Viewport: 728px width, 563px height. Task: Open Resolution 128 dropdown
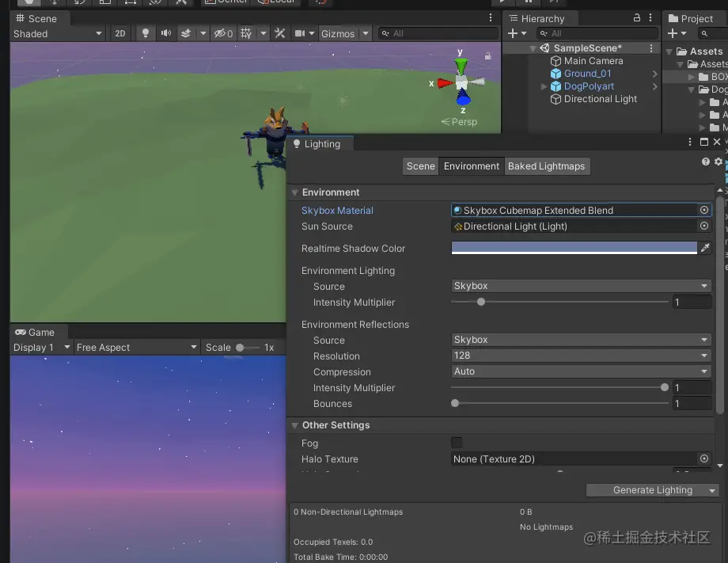tap(582, 356)
